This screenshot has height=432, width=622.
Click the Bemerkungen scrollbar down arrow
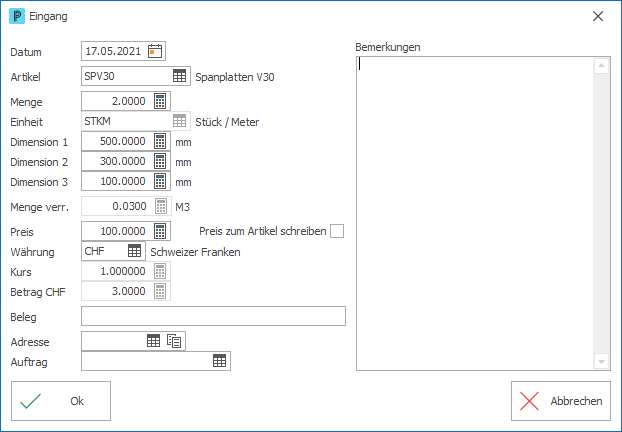601,361
